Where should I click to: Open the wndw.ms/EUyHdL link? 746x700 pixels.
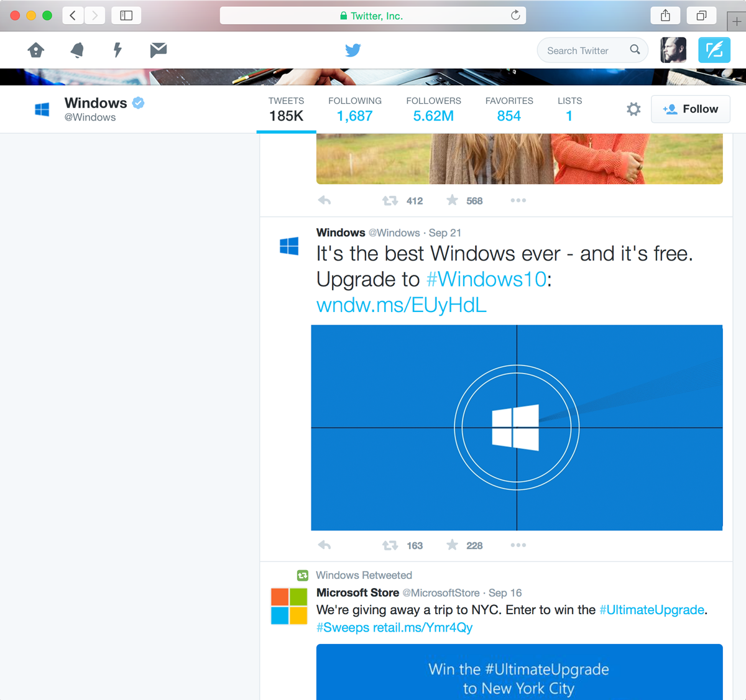click(x=402, y=305)
